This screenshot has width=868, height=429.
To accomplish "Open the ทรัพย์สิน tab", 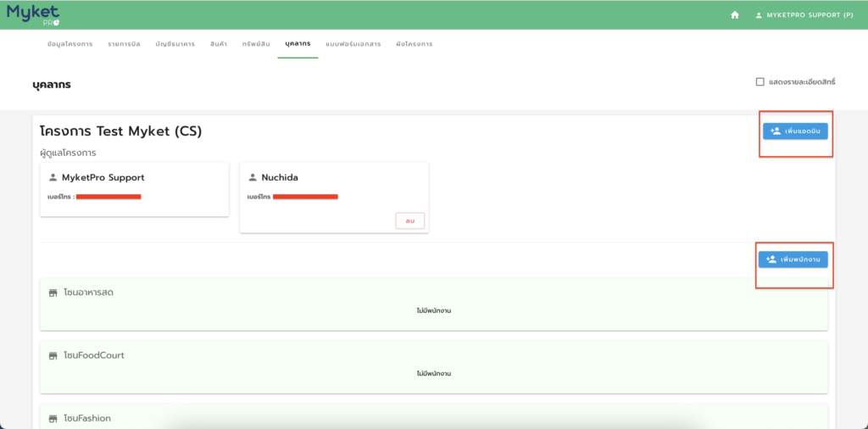I will 256,44.
